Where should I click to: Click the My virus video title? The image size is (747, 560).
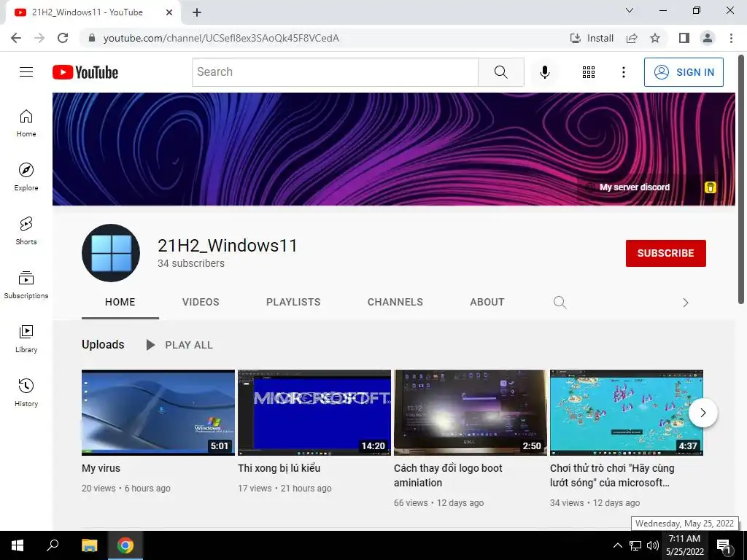[101, 468]
